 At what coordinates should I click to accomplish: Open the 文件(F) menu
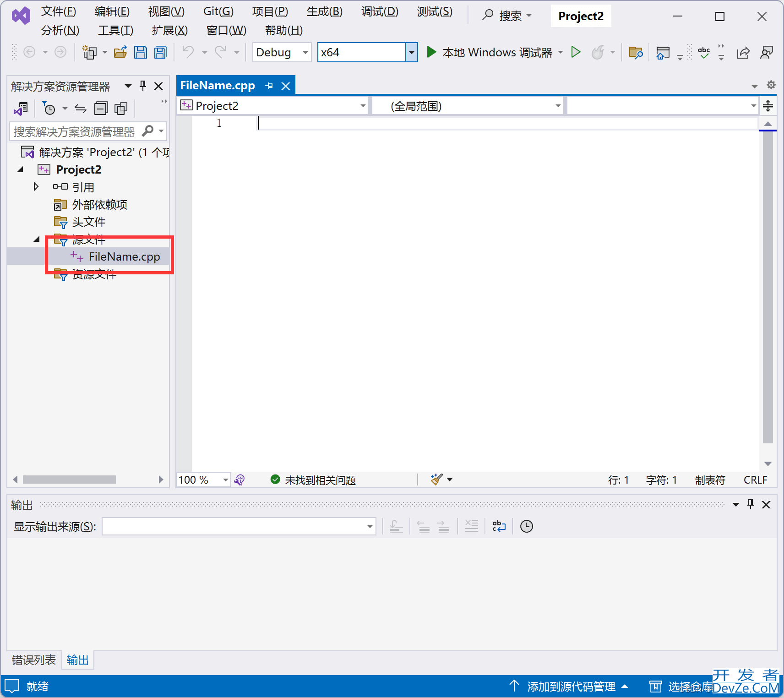pyautogui.click(x=59, y=11)
